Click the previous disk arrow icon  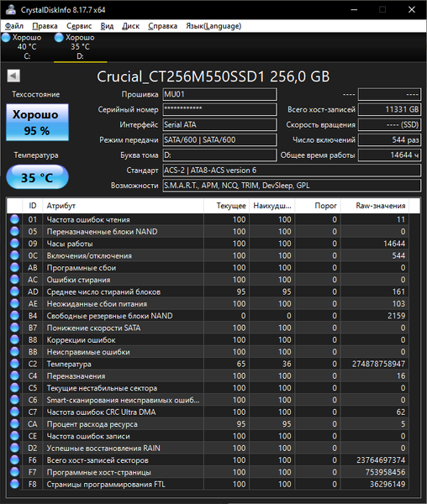pos(13,76)
